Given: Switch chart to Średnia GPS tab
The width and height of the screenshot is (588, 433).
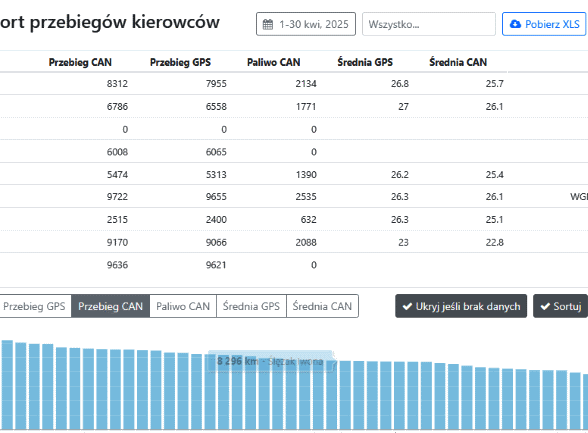Looking at the screenshot, I should point(251,306).
